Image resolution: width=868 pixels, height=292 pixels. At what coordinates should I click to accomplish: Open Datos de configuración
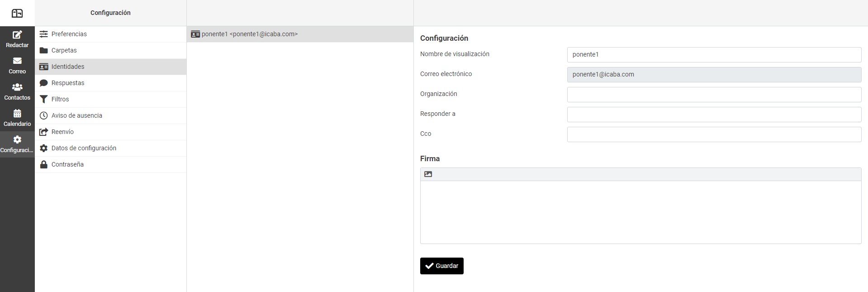[x=84, y=148]
